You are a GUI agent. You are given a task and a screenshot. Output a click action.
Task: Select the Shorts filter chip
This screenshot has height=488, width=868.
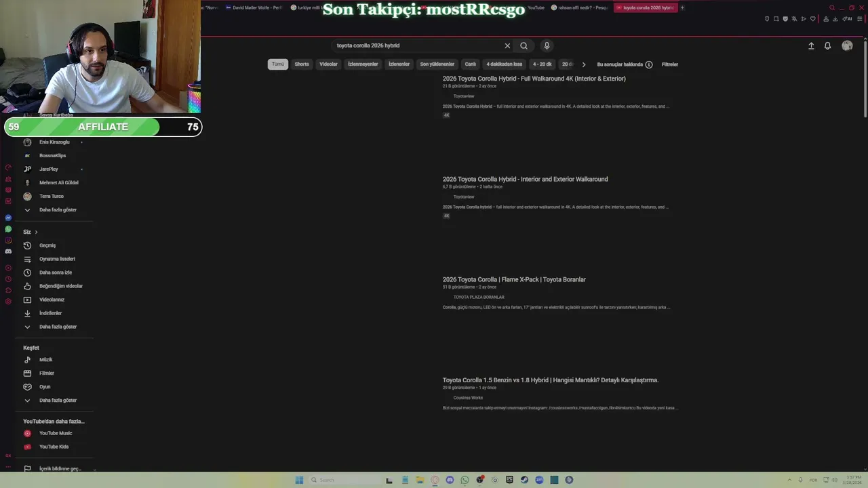pyautogui.click(x=302, y=64)
